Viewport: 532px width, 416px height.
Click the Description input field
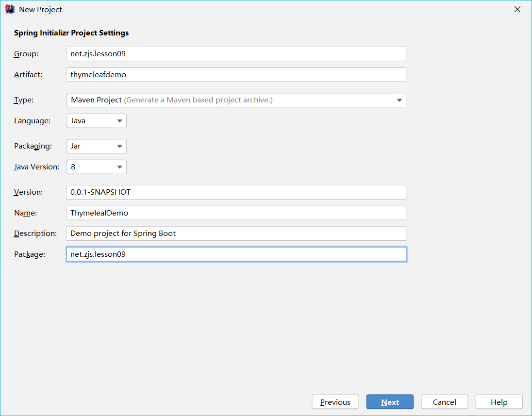pos(236,233)
